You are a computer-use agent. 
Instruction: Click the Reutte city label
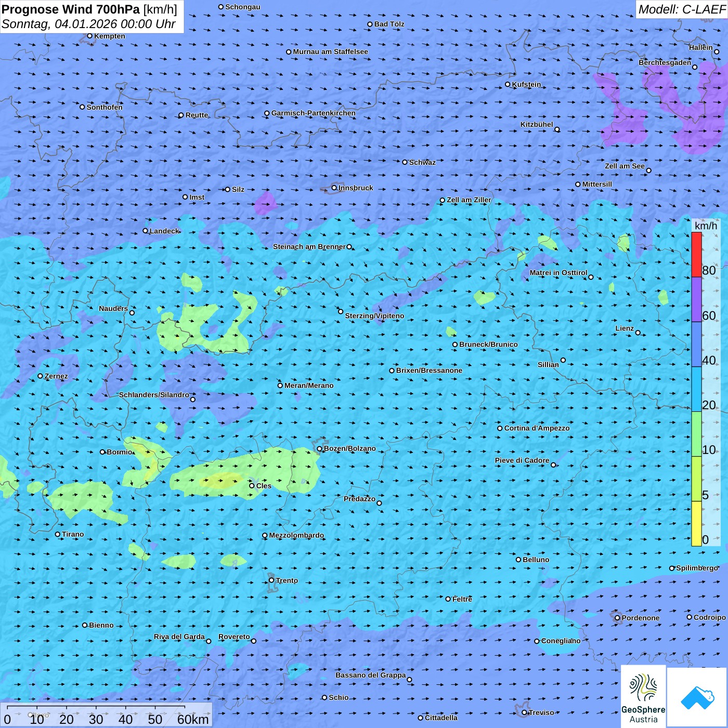(197, 115)
